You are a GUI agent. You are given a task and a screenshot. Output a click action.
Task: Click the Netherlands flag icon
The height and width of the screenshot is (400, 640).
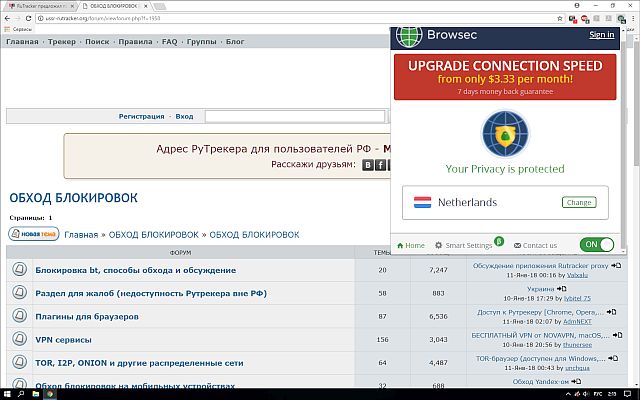(x=422, y=202)
